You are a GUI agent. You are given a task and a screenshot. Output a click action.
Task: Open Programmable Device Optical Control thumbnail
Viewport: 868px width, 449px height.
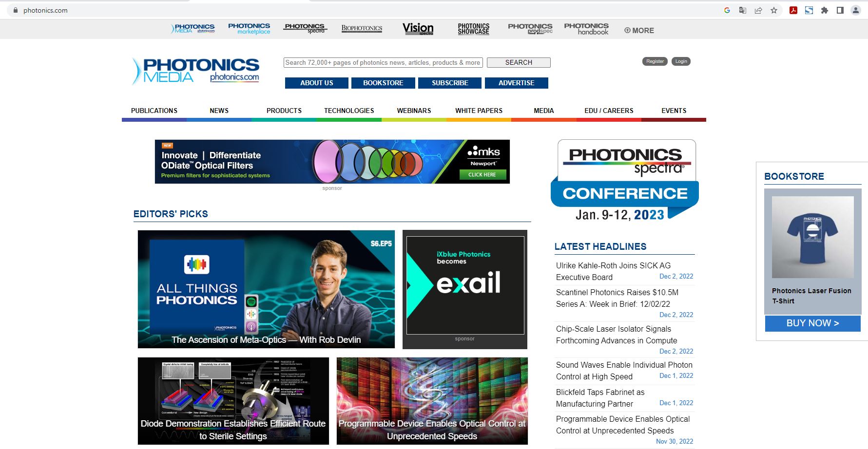point(432,401)
